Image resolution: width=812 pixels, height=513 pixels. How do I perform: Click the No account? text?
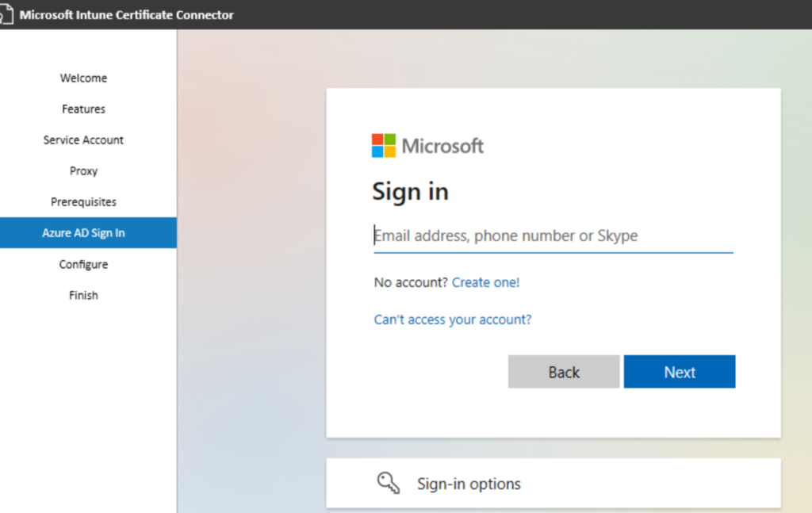(x=411, y=282)
